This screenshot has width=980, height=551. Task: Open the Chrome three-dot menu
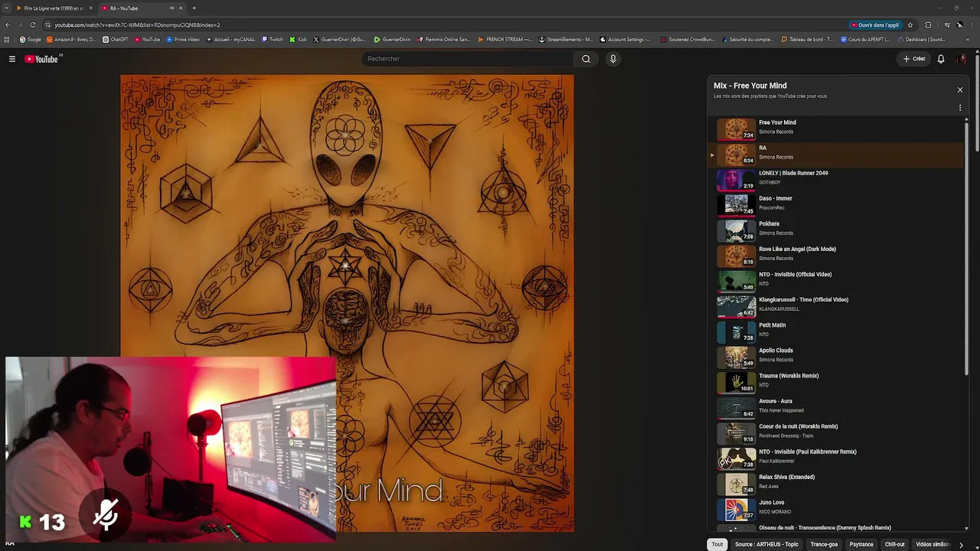[972, 24]
